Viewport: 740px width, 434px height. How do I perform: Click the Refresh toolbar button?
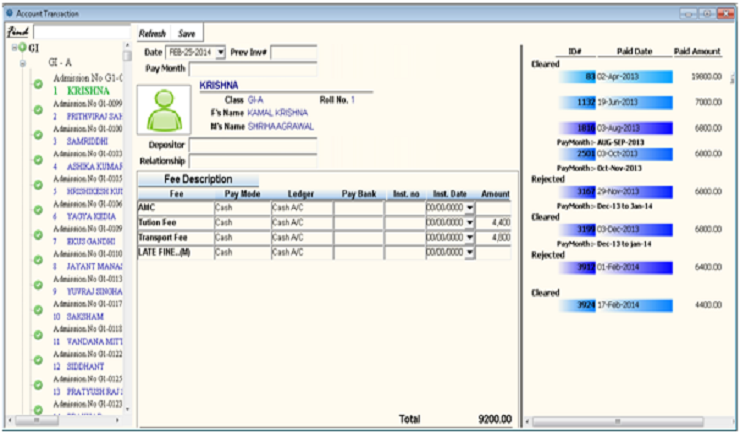(153, 33)
